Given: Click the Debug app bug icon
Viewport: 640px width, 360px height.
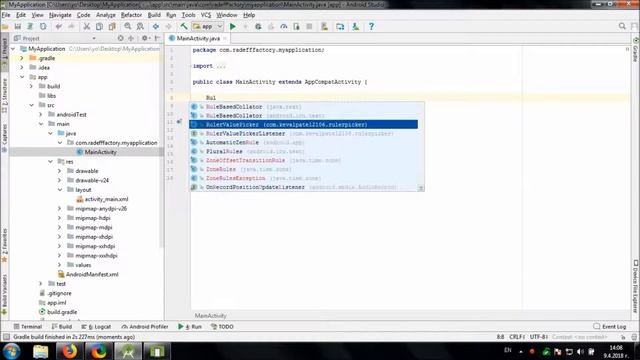Looking at the screenshot, I should pos(258,27).
